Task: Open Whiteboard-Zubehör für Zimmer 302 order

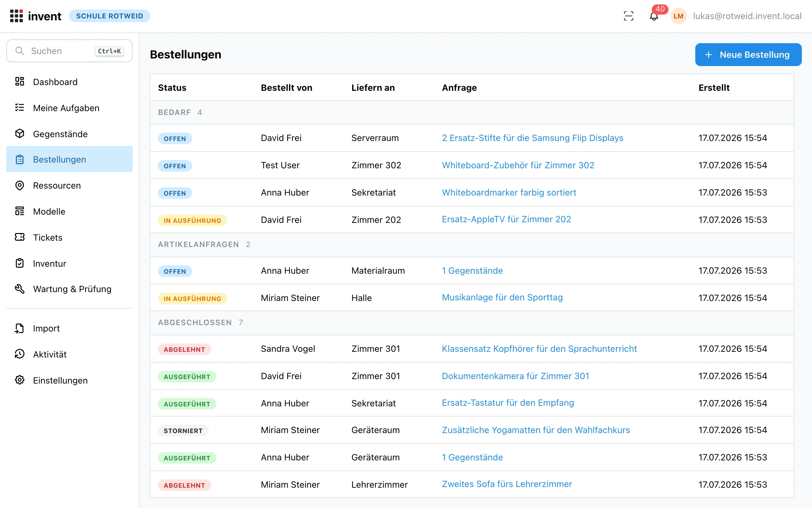Action: pos(518,165)
